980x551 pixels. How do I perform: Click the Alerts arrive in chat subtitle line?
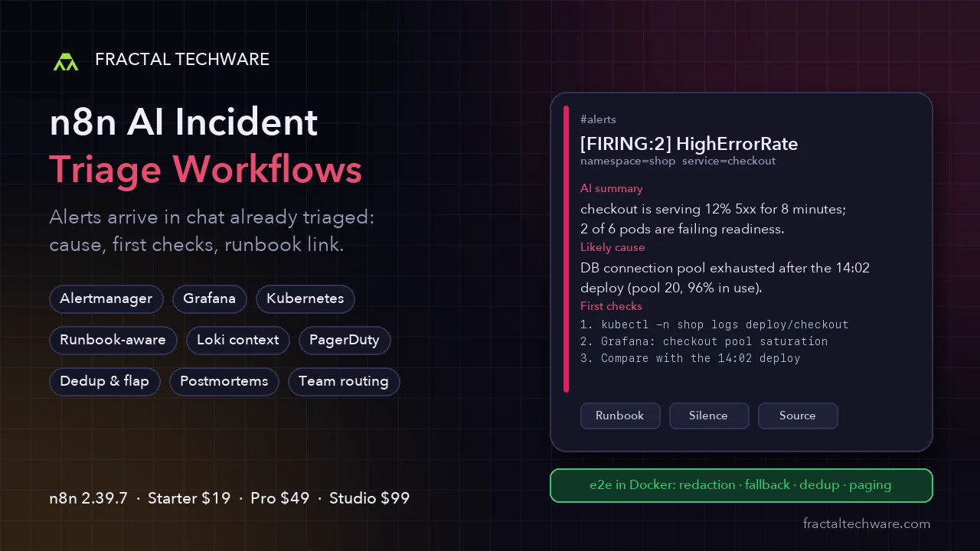click(x=212, y=217)
